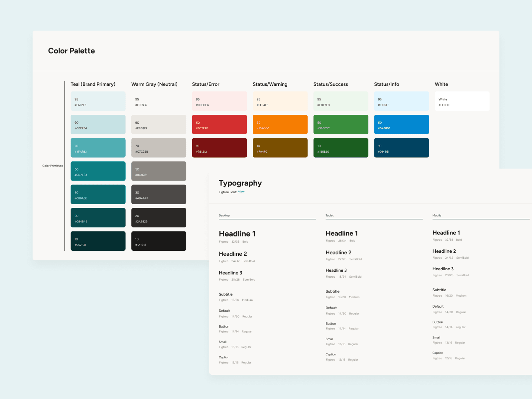Choose the Status/Warning 95 swatch

280,101
